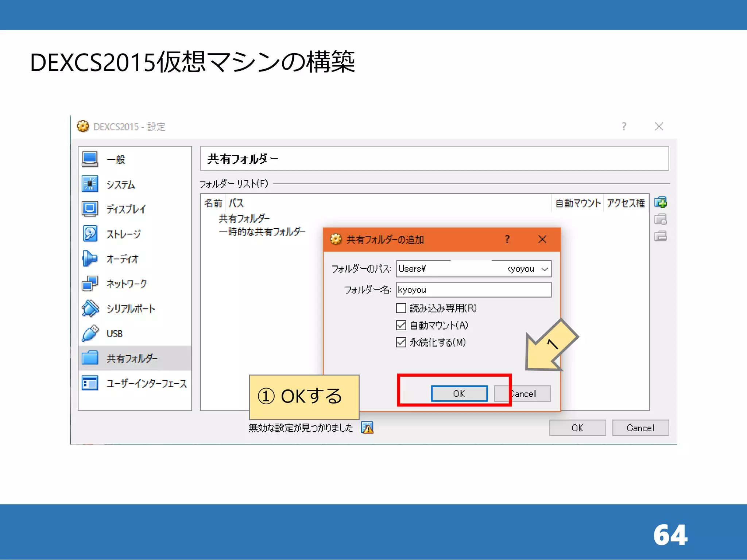This screenshot has width=747, height=560.
Task: Click the ネットワーク computers icon
Action: pos(90,283)
